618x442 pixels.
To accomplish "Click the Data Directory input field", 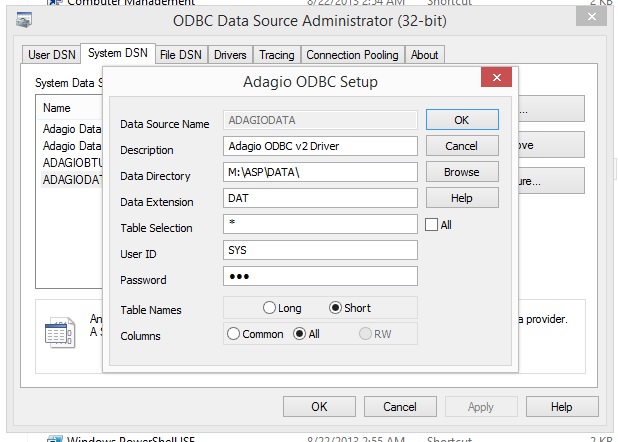I will click(320, 172).
